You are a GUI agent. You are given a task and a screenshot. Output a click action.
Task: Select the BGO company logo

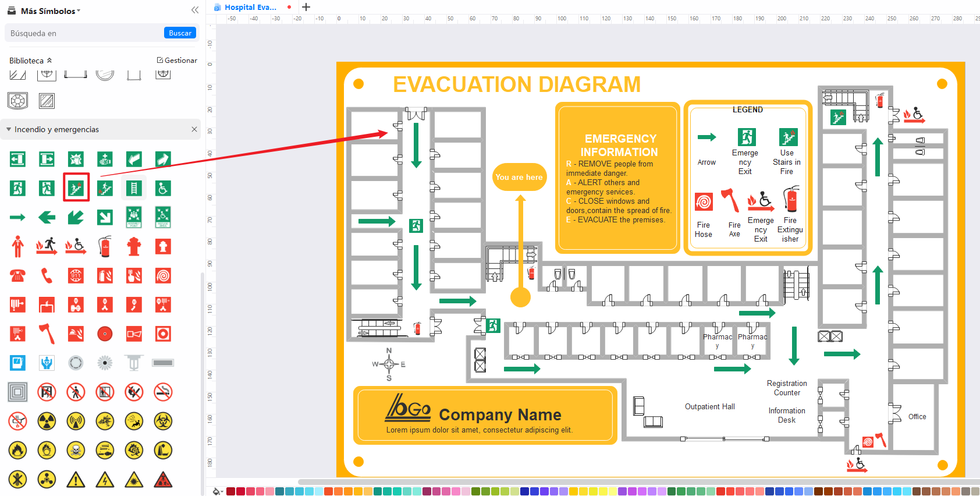point(408,407)
